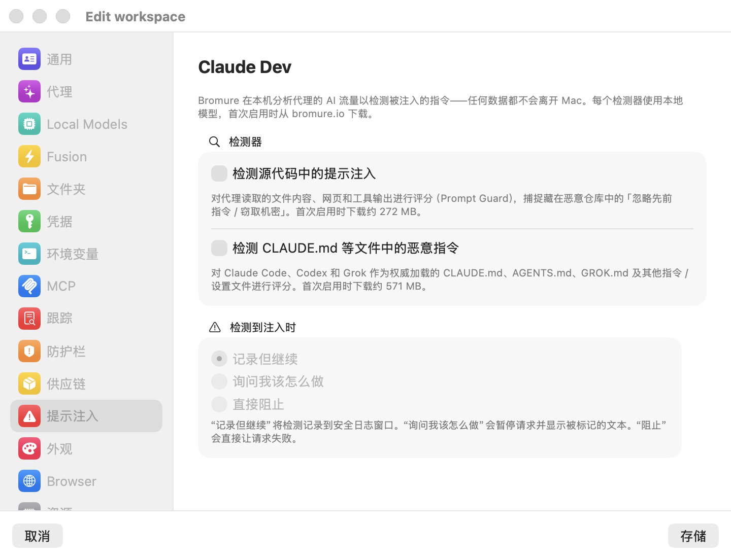Open the 文件夹 folder icon
The image size is (731, 560).
click(29, 189)
